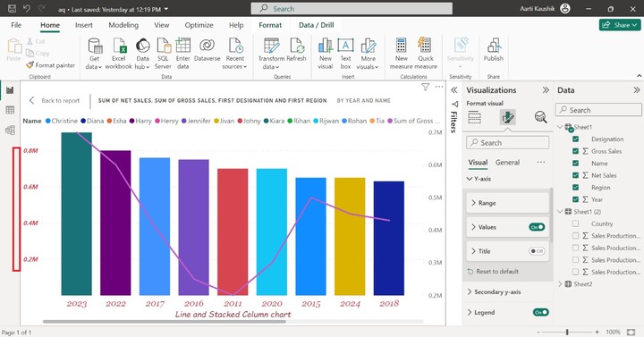
Task: Open the Modeling ribbon tab
Action: [123, 25]
